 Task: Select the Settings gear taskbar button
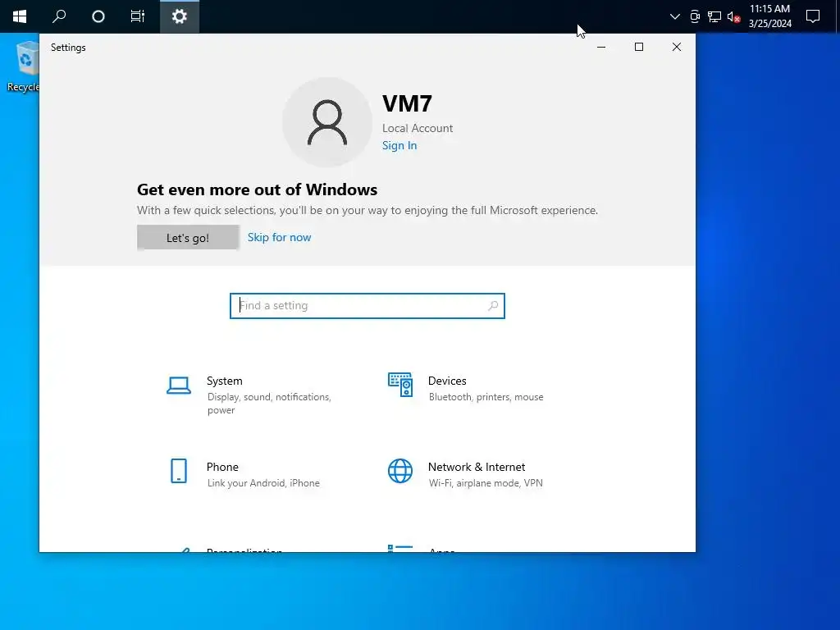(180, 16)
